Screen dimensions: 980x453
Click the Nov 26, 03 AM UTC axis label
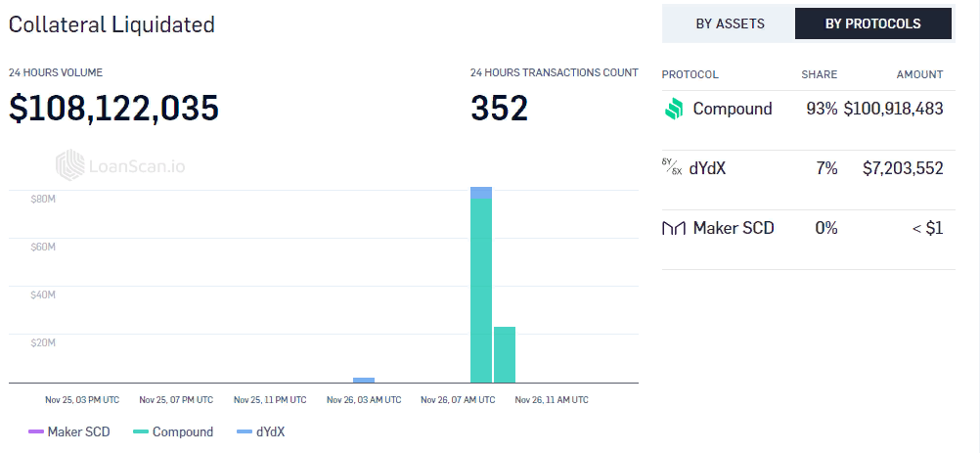coord(364,400)
